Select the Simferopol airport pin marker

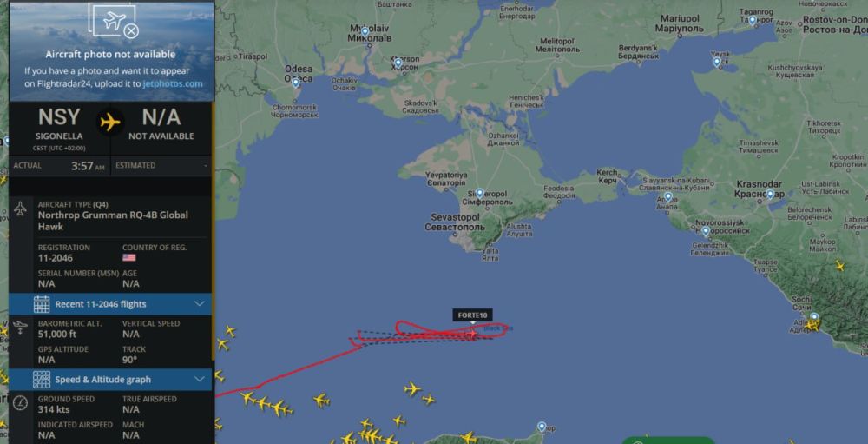[x=479, y=194]
